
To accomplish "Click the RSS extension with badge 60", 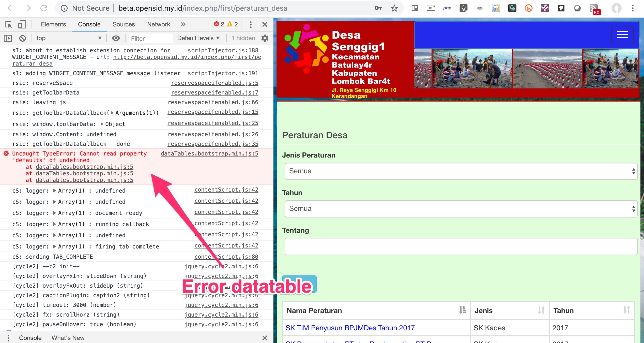I will pyautogui.click(x=595, y=9).
